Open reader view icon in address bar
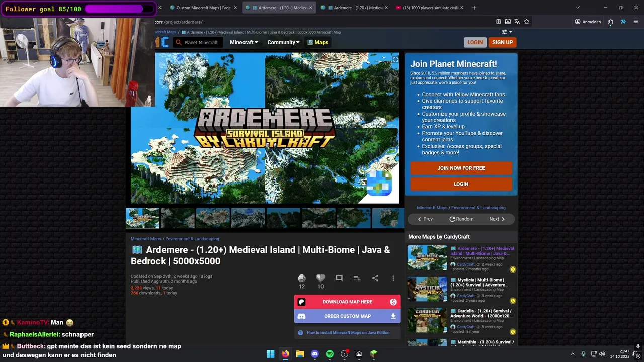The height and width of the screenshot is (362, 644). 498,22
